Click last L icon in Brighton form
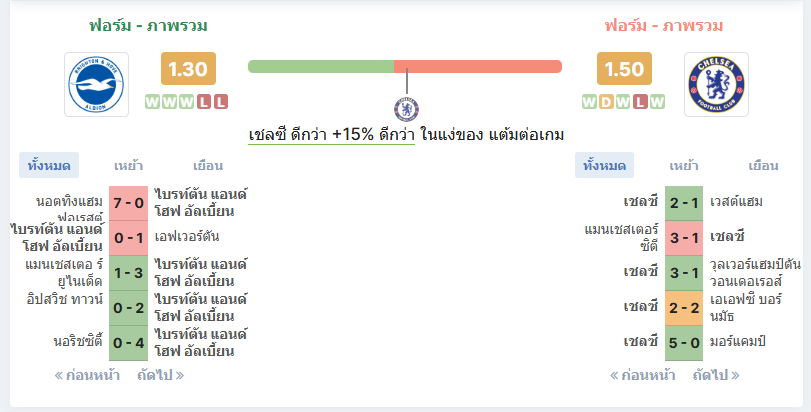 point(221,102)
